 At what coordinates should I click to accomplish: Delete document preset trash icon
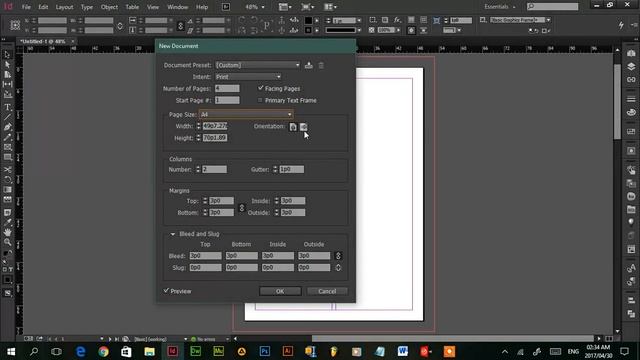click(x=321, y=65)
